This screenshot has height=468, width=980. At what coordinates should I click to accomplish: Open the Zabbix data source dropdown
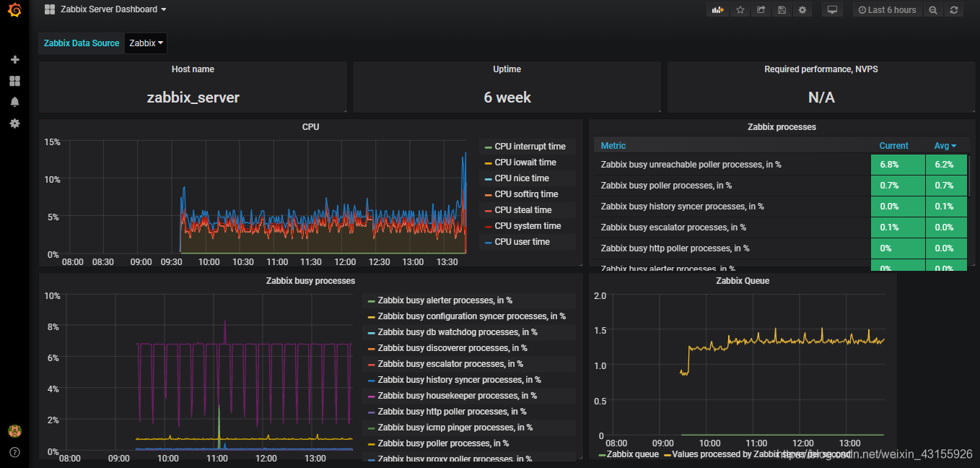click(x=146, y=43)
